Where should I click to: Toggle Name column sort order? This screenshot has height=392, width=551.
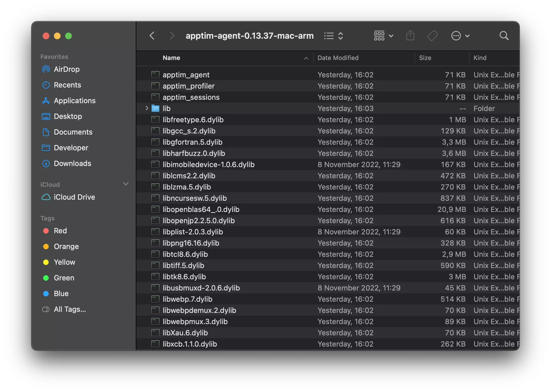pyautogui.click(x=171, y=58)
